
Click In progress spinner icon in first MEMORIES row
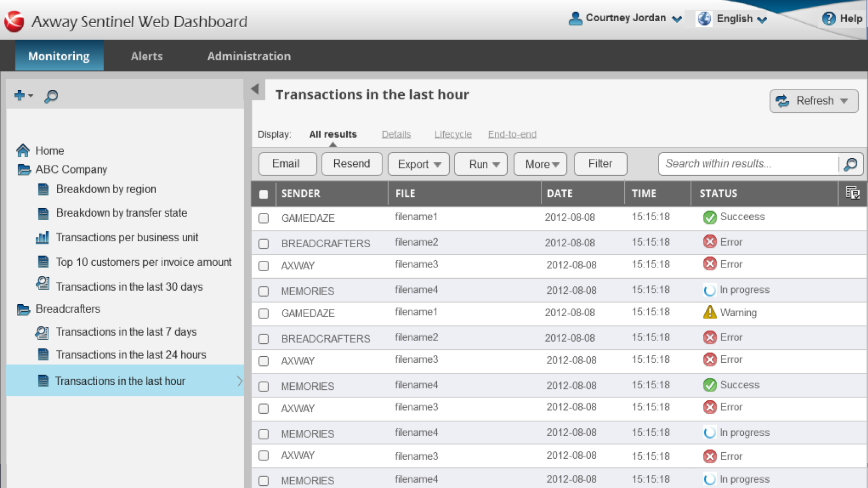(x=710, y=290)
